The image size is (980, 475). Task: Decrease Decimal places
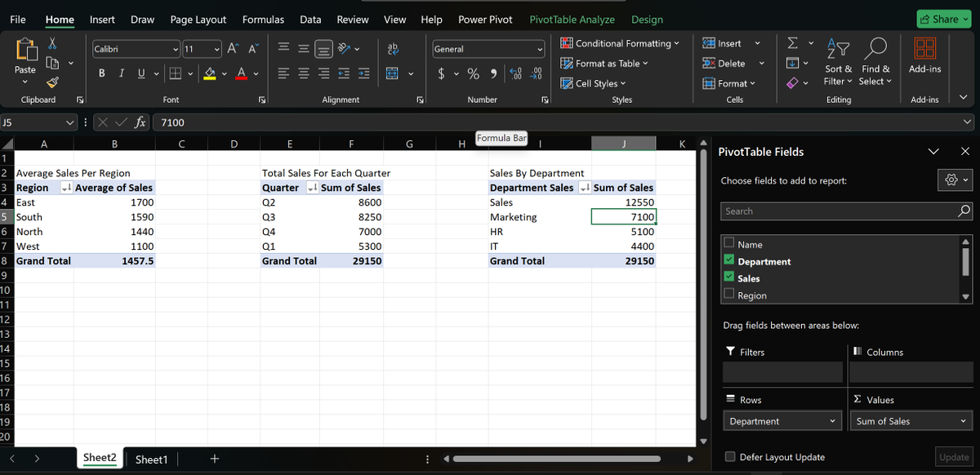[x=537, y=73]
